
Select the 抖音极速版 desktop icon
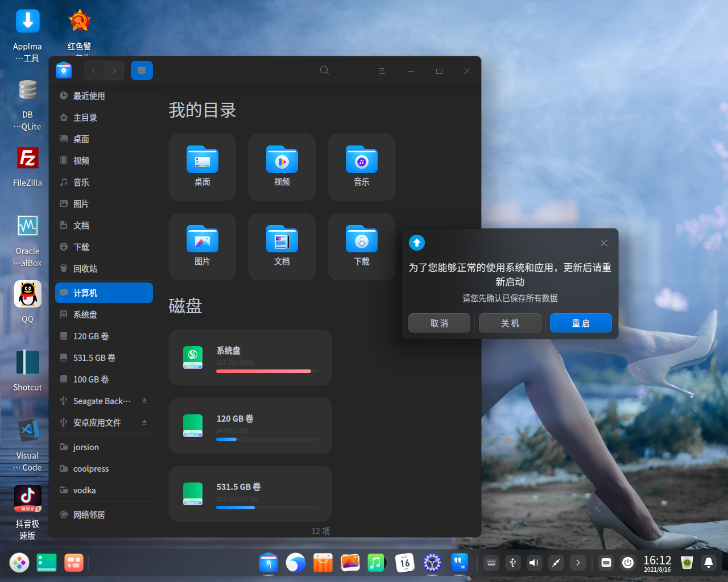click(x=27, y=513)
